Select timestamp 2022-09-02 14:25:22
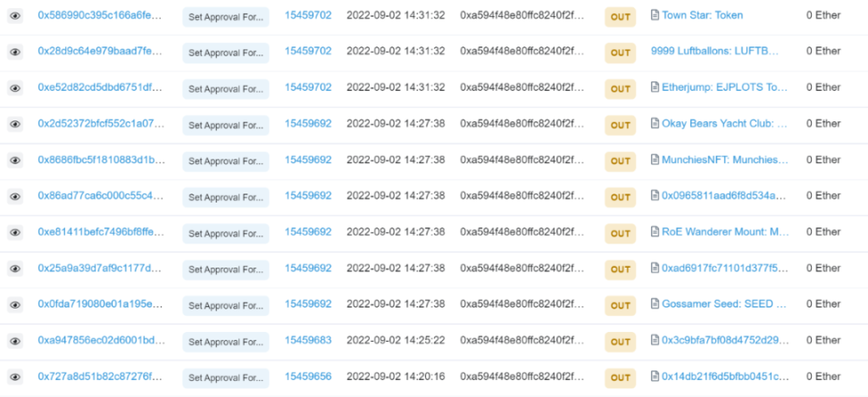Image resolution: width=868 pixels, height=397 pixels. click(x=396, y=340)
